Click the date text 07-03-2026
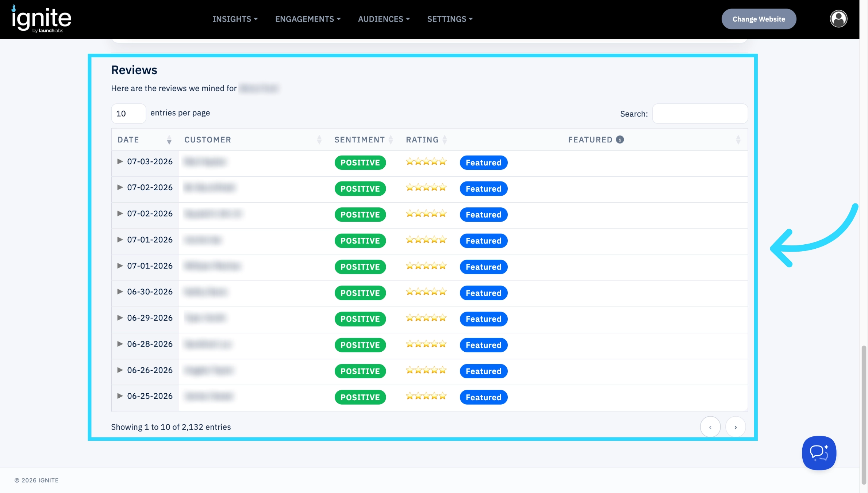This screenshot has height=493, width=868. coord(150,161)
